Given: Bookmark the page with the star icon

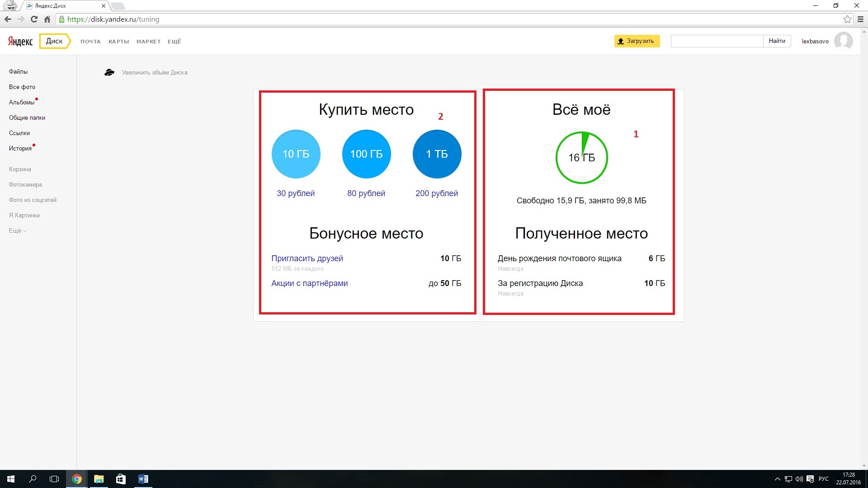Looking at the screenshot, I should (x=847, y=19).
